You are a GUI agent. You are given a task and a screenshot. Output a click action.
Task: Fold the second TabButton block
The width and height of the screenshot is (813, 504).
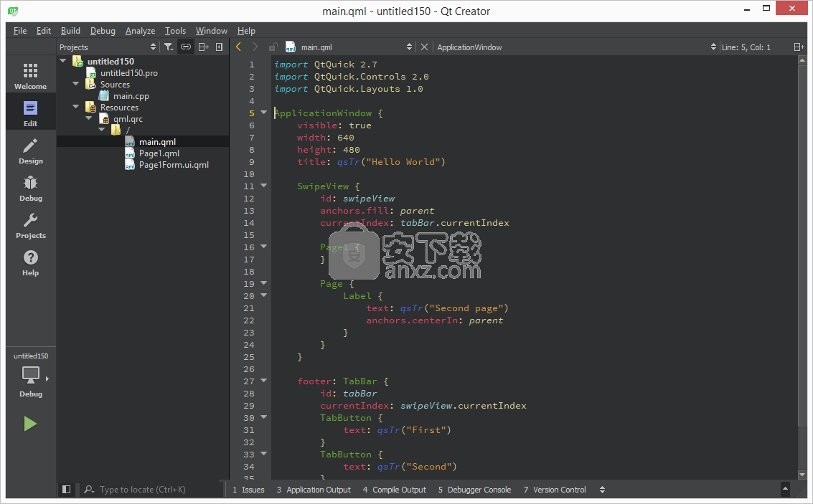263,454
